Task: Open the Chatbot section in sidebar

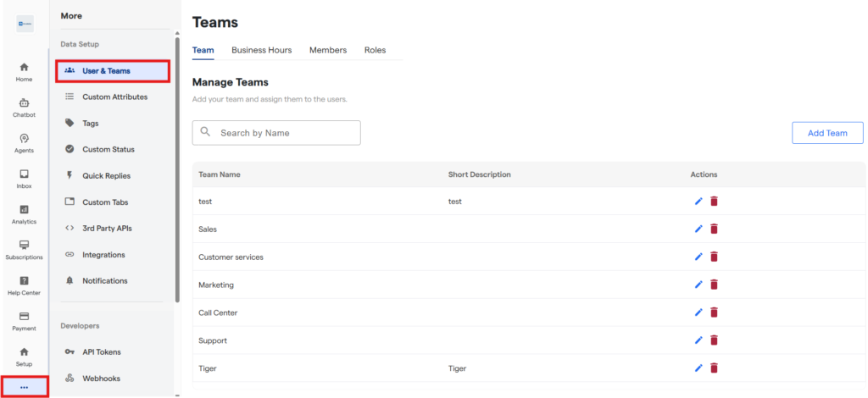Action: (24, 107)
